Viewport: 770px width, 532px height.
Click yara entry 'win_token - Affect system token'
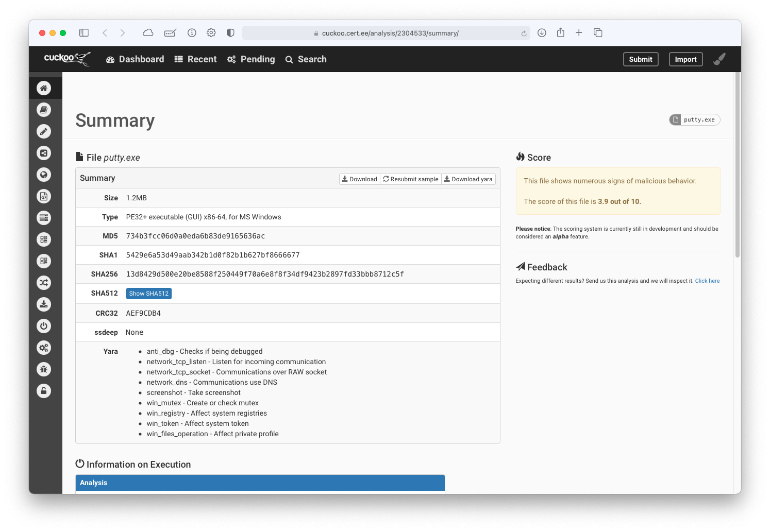[197, 423]
